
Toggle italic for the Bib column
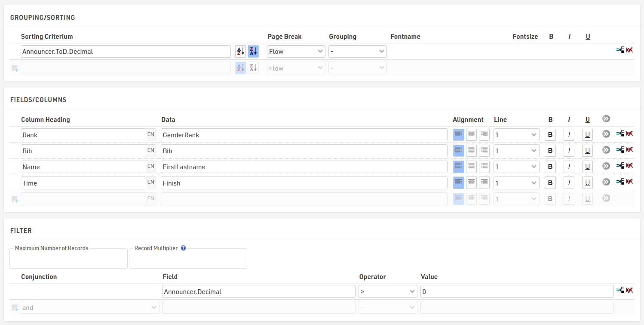[x=569, y=151]
